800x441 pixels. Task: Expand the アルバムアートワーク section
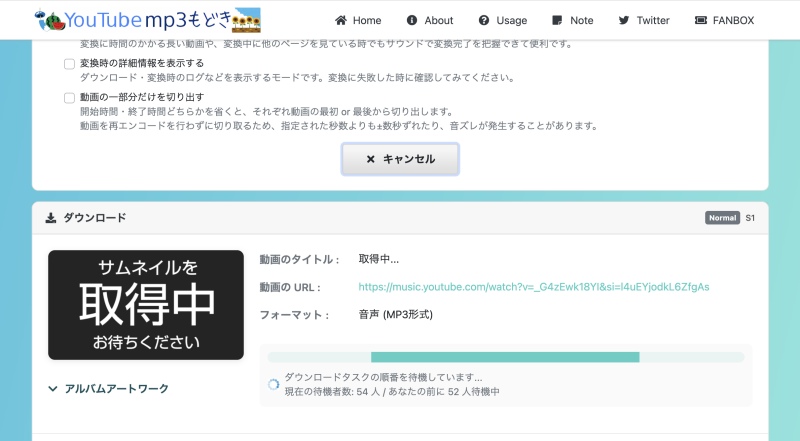click(x=108, y=389)
